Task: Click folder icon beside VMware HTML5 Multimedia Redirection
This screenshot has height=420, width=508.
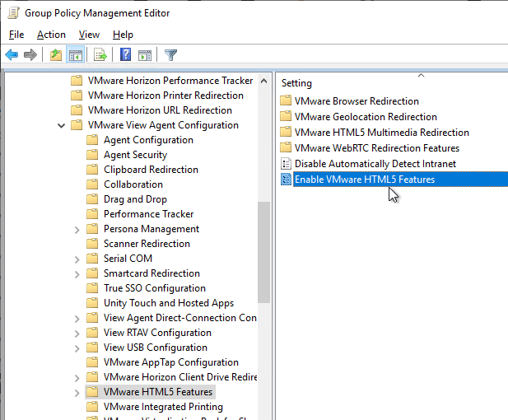Action: coord(286,132)
